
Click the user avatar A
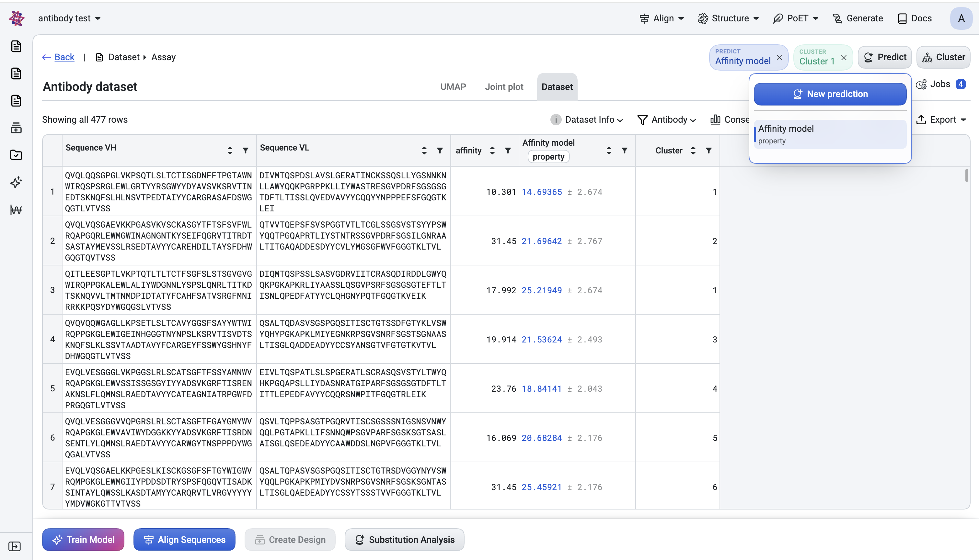pos(961,18)
